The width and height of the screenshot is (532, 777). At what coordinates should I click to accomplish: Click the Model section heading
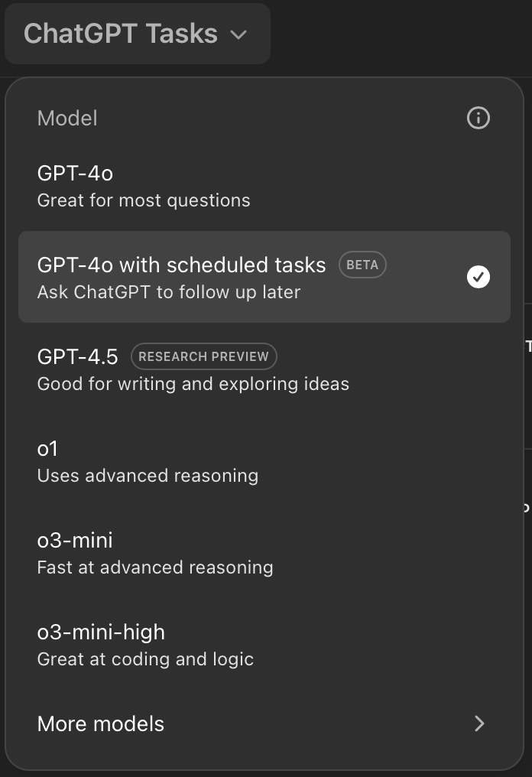click(67, 119)
